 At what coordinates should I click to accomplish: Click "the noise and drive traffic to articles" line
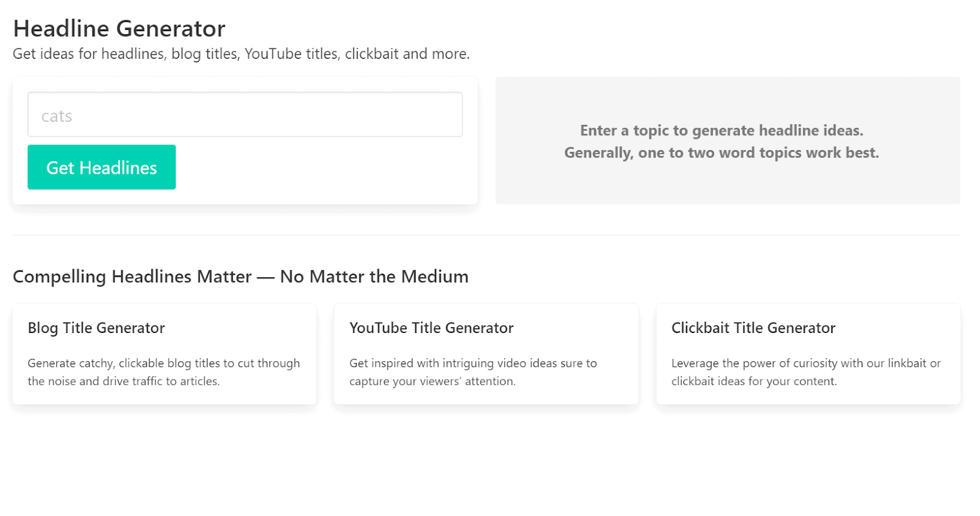[124, 381]
